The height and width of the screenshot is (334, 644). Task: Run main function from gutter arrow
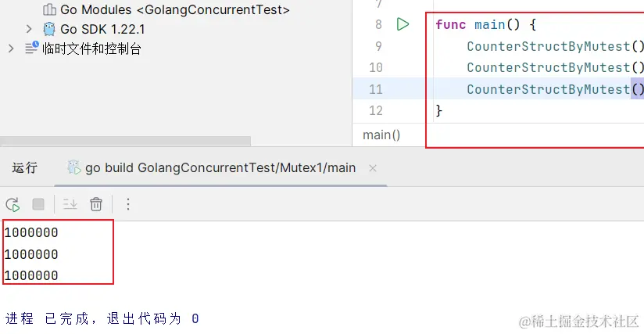(402, 24)
